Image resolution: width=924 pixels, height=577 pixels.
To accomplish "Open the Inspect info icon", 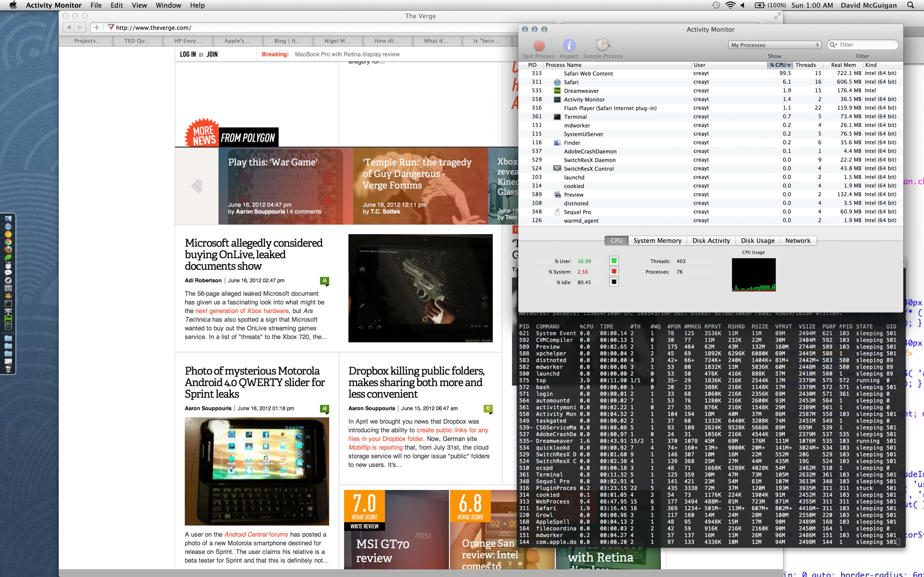I will tap(569, 45).
